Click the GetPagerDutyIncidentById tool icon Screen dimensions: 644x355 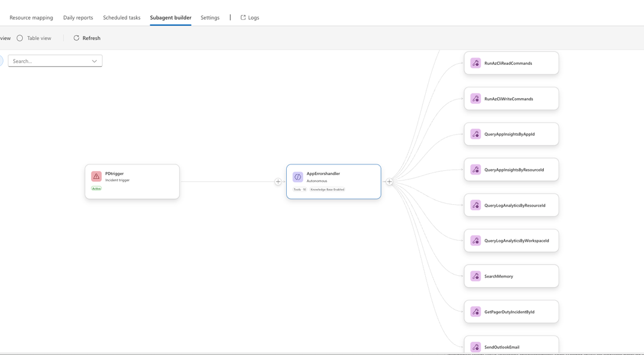coord(475,312)
